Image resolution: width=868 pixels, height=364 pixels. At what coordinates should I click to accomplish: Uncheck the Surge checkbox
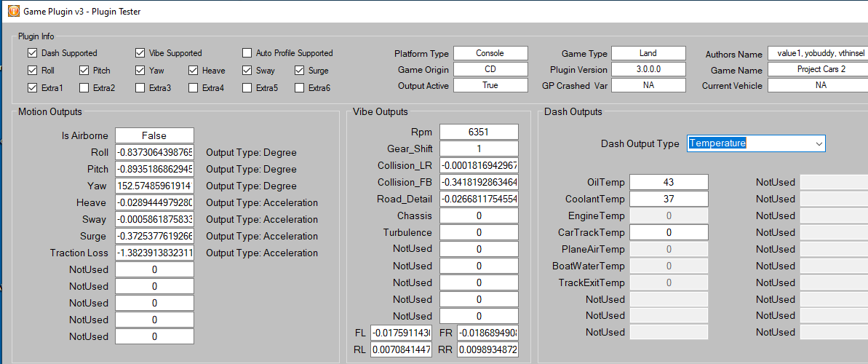[x=299, y=71]
